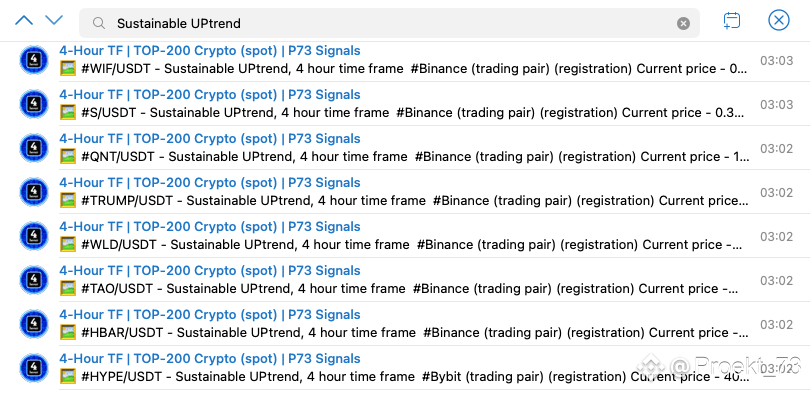Click the channel title above the HYPE/USDT message
The image size is (810, 393).
[210, 358]
